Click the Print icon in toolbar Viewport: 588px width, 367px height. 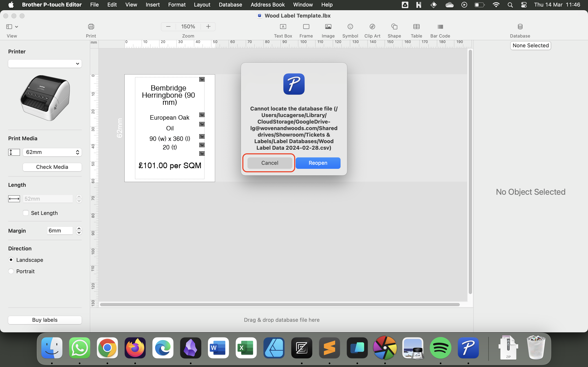click(x=91, y=27)
